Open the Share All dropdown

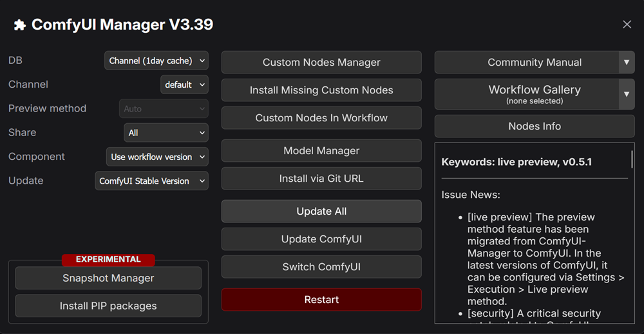pos(166,132)
